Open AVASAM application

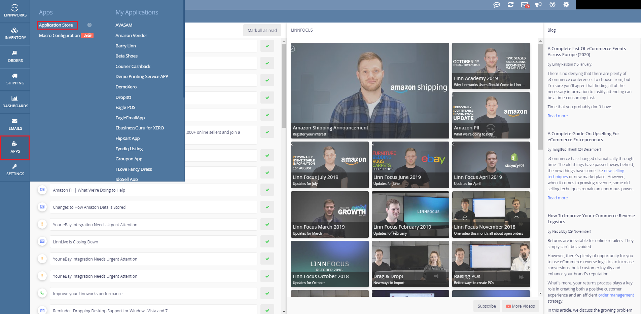coord(124,25)
